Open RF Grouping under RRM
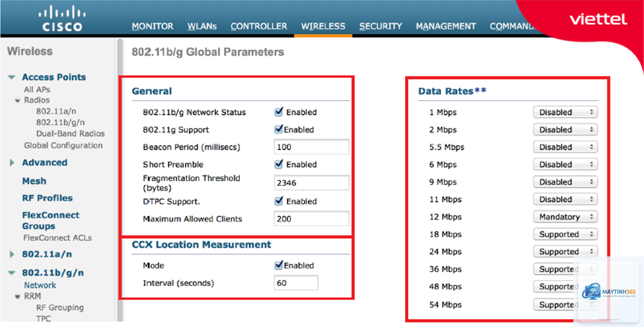The height and width of the screenshot is (327, 644). [x=60, y=308]
